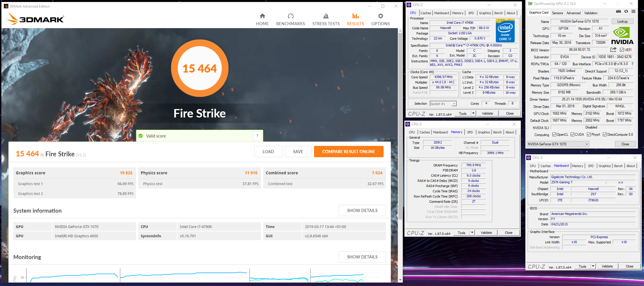Click title bar icon of CPU-Z Memory window
Screen dimensions: 644x286
(x=408, y=124)
